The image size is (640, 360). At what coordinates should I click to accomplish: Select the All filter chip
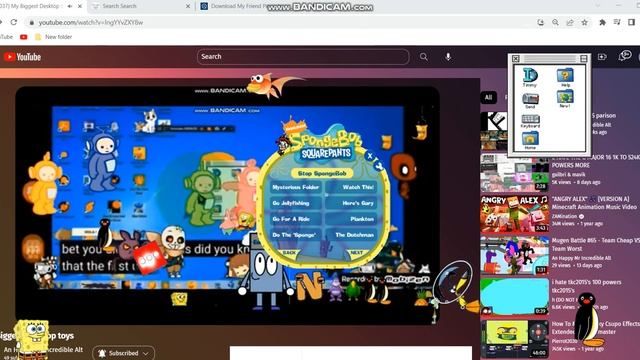pyautogui.click(x=489, y=97)
